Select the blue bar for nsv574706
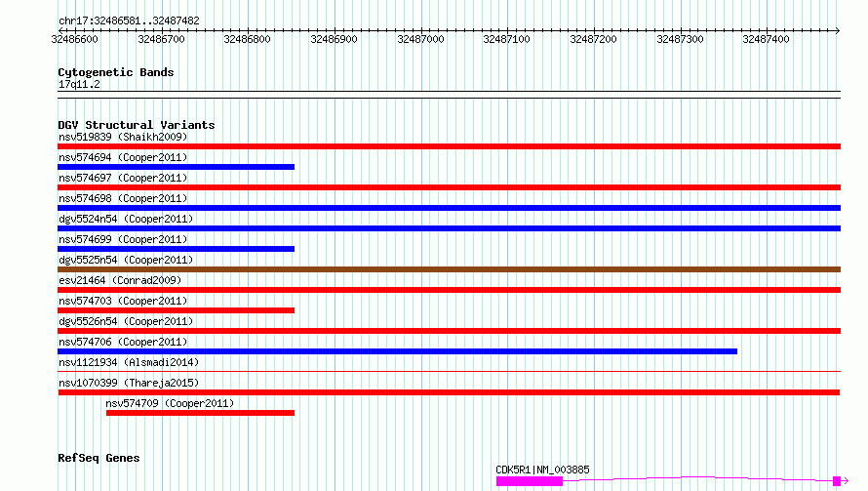The width and height of the screenshot is (868, 491). pyautogui.click(x=398, y=351)
